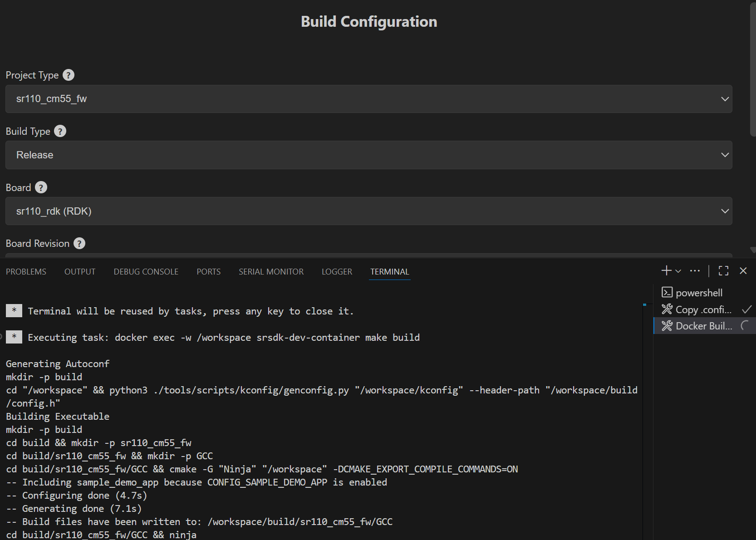Click the Project Type help icon
The image size is (756, 540).
[x=69, y=75]
